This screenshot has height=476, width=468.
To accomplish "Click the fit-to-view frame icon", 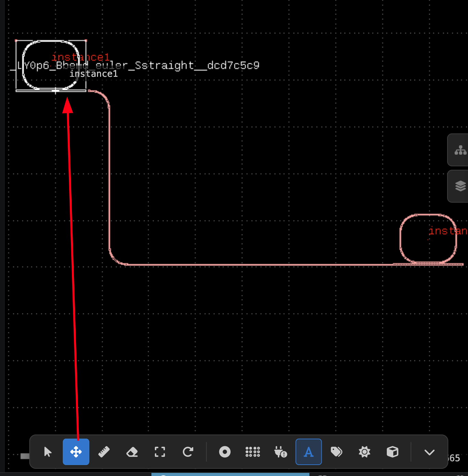I will click(160, 452).
